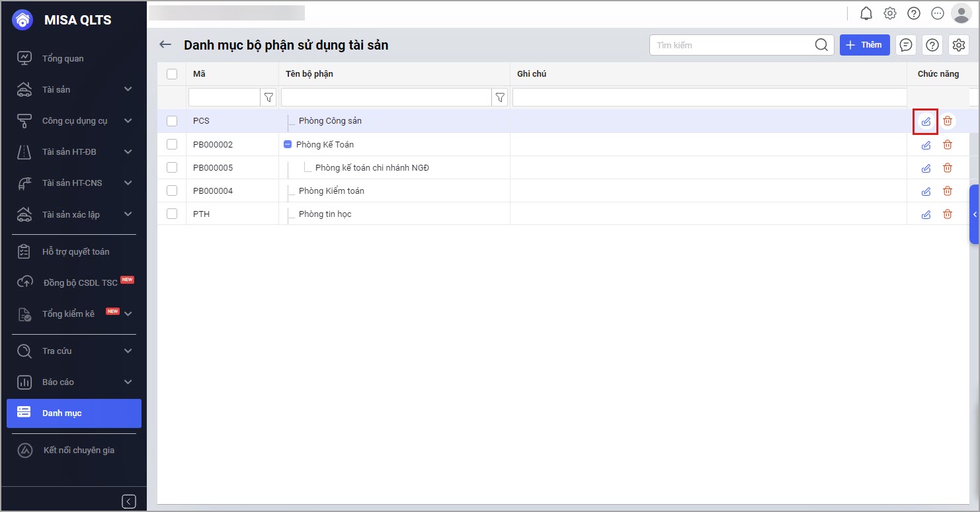The width and height of the screenshot is (980, 512).
Task: Delete the Phòng tin học department
Action: [948, 214]
